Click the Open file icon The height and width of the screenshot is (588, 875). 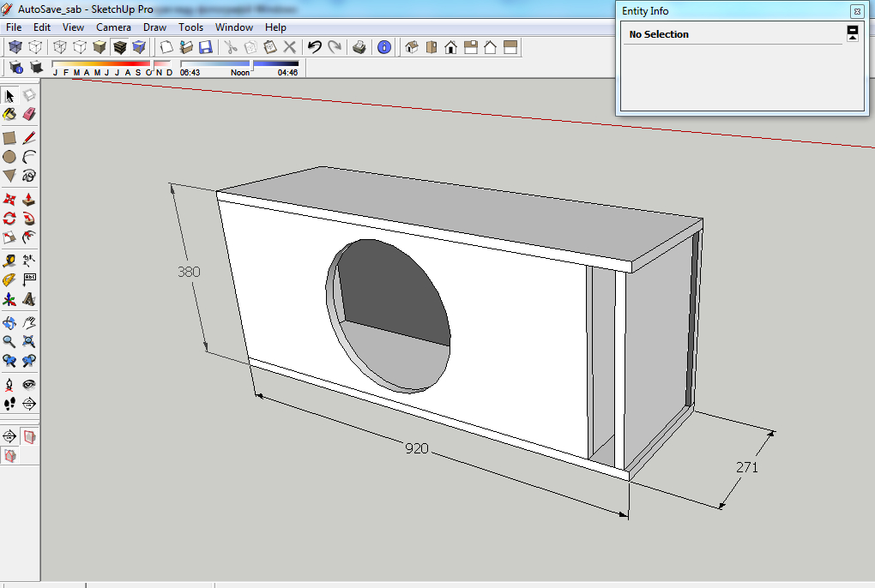pyautogui.click(x=186, y=47)
